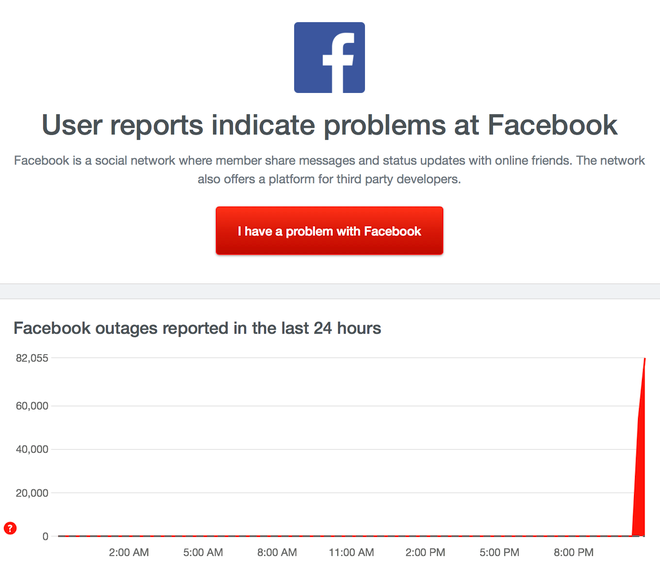Select the 8:00 PM time axis label
Image resolution: width=660 pixels, height=580 pixels.
[x=573, y=552]
